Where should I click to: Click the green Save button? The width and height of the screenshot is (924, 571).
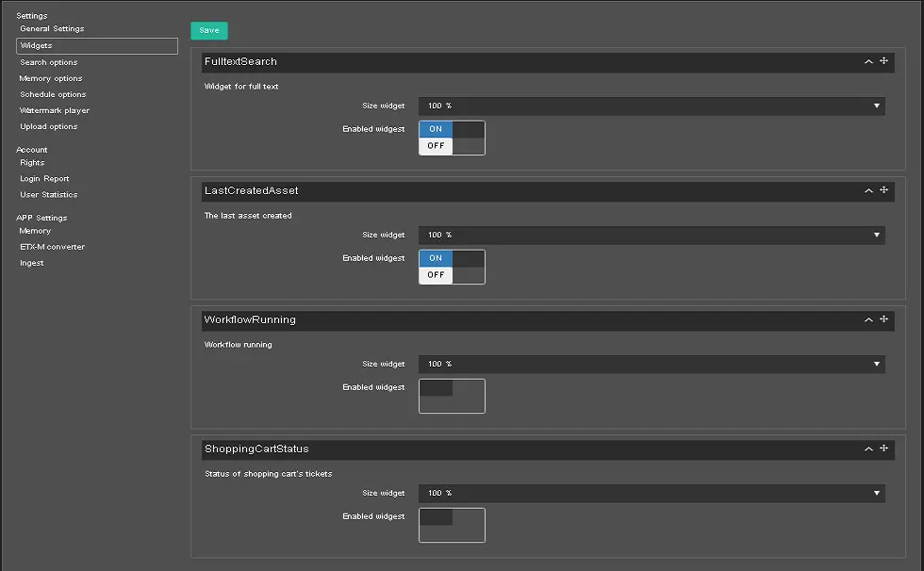(208, 30)
